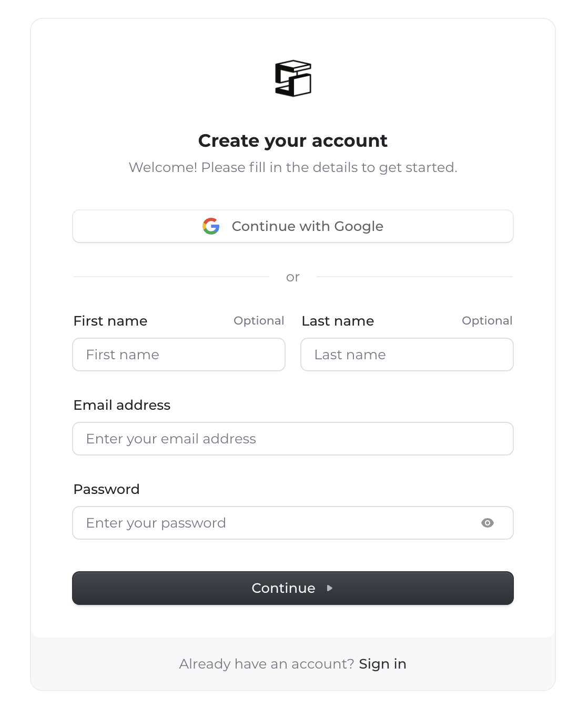Screen dimensions: 588x708
Task: Click the 'or' divider text
Action: 293,277
